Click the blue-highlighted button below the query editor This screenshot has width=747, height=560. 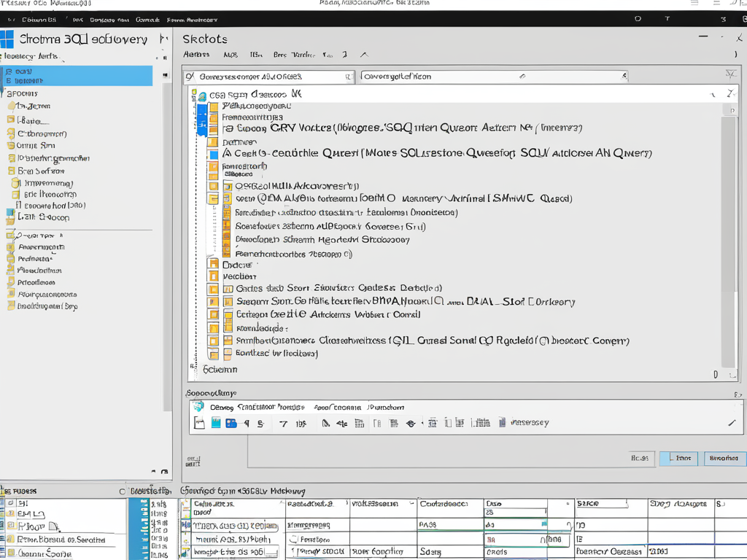click(678, 459)
